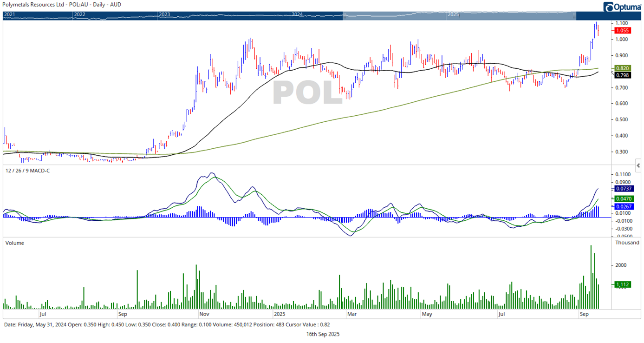Click the 16th Sep 2025 footer date
Image resolution: width=644 pixels, height=343 pixels.
click(x=322, y=334)
